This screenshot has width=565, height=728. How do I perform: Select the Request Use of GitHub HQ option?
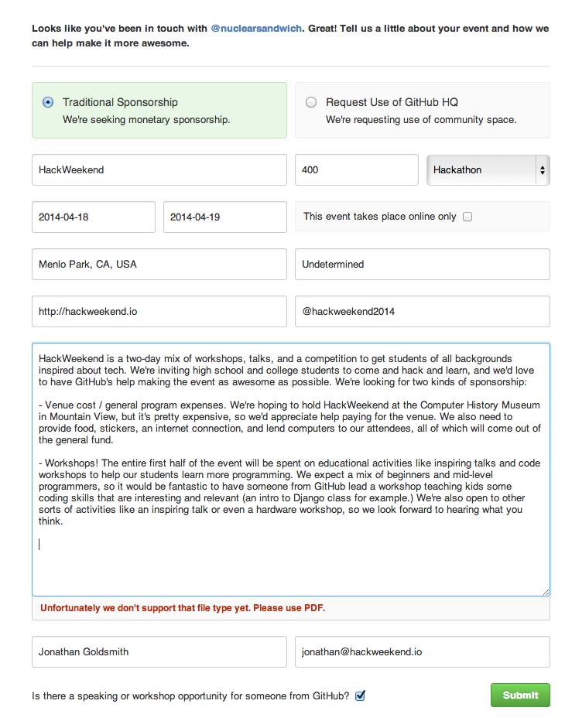point(311,102)
